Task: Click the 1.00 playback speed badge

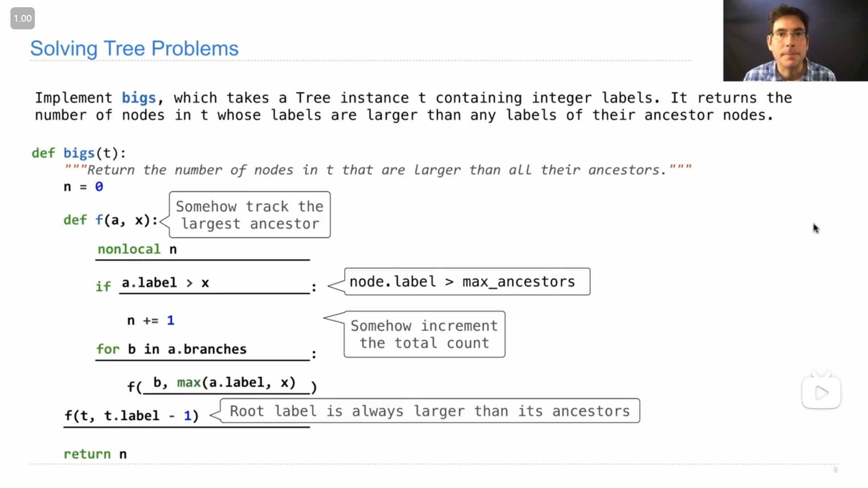Action: click(23, 19)
